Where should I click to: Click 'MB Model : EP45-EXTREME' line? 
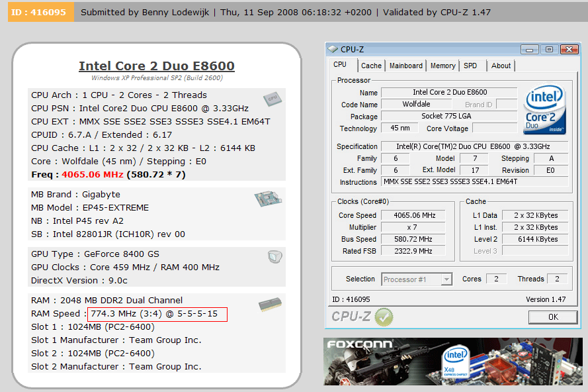pos(90,208)
